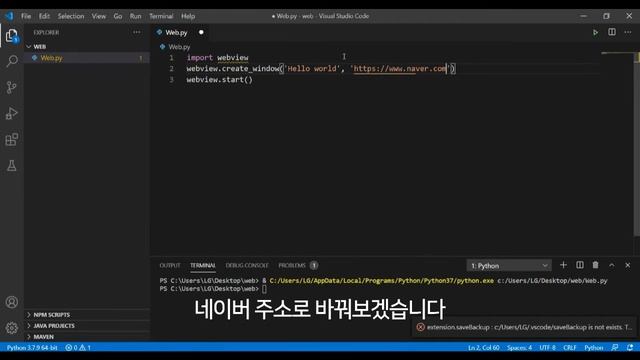Click 'webview.start()' on line 3
Screen dimensions: 640x360
coord(220,80)
